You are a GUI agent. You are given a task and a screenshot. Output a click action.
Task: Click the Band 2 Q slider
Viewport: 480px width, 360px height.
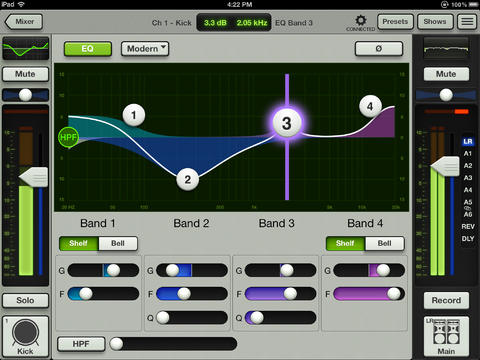pos(192,318)
